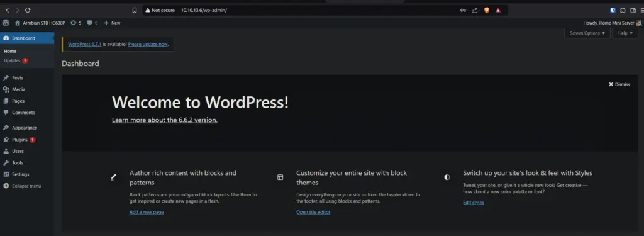Click the Dashboard page heading
The width and height of the screenshot is (644, 236).
80,64
